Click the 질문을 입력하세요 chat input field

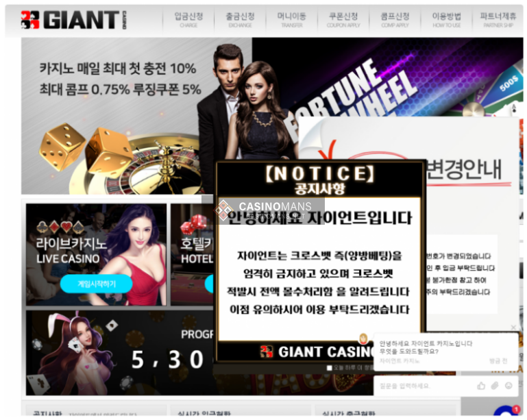[x=425, y=386]
